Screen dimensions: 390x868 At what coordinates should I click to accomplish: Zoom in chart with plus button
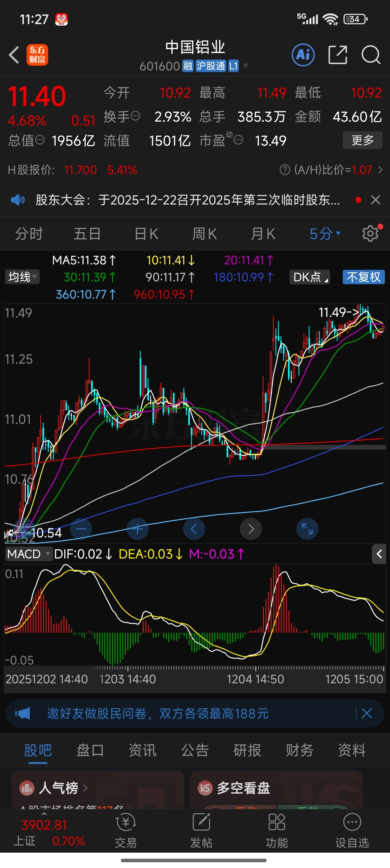138,529
